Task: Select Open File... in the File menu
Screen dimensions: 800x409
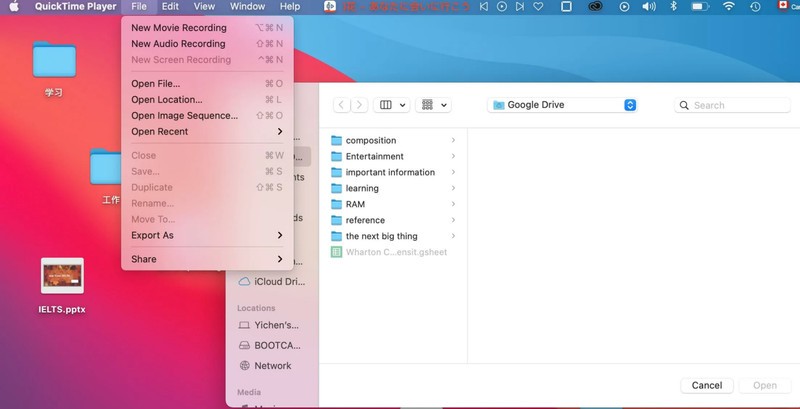Action: 207,84
